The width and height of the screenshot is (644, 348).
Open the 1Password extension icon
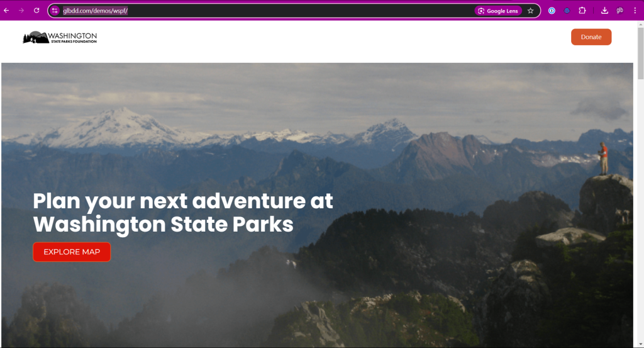point(552,11)
